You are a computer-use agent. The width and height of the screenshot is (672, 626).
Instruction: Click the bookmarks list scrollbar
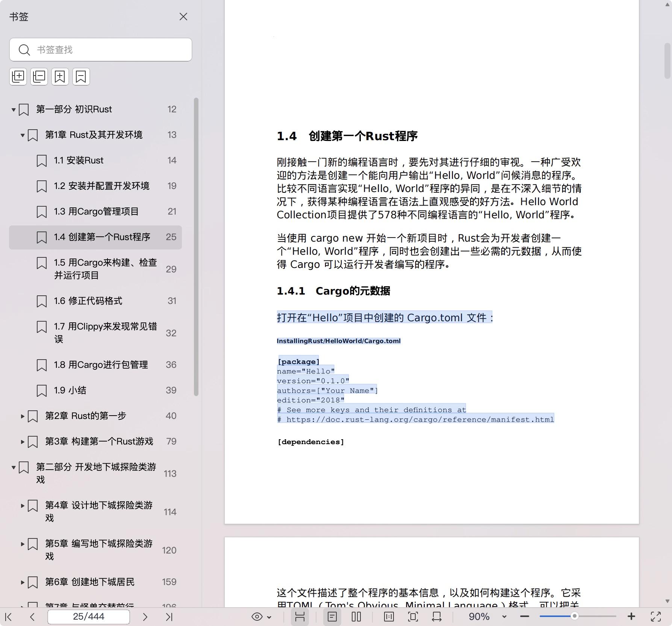pyautogui.click(x=196, y=246)
